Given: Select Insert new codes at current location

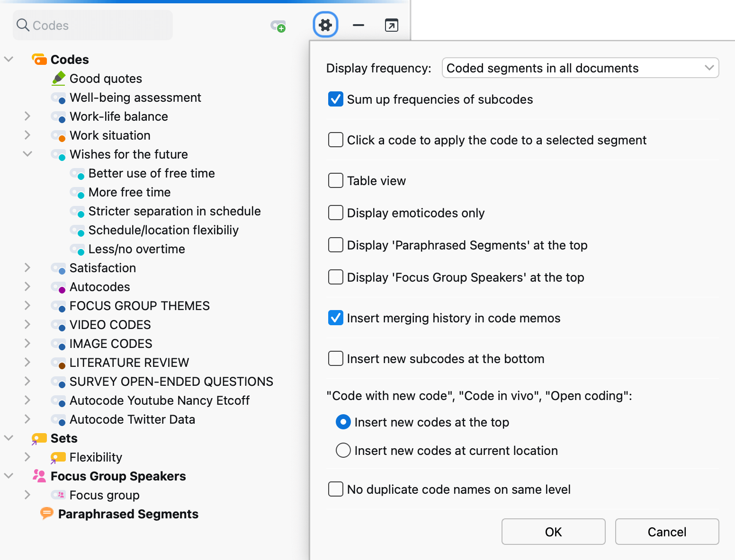Looking at the screenshot, I should coord(343,450).
